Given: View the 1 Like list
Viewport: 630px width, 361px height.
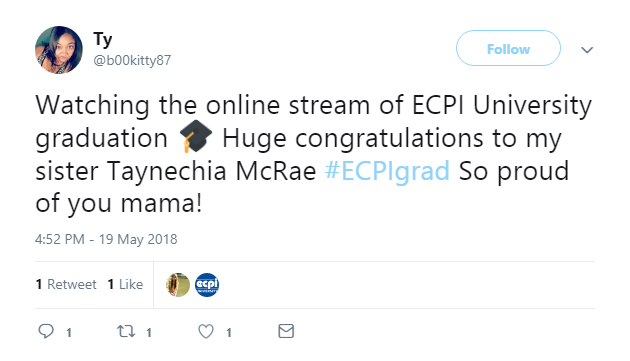Looking at the screenshot, I should point(125,284).
